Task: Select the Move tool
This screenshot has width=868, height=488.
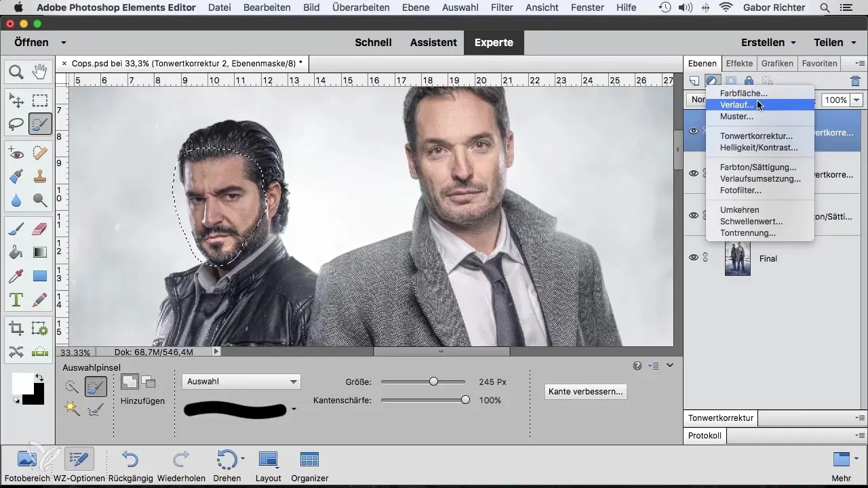Action: [16, 101]
